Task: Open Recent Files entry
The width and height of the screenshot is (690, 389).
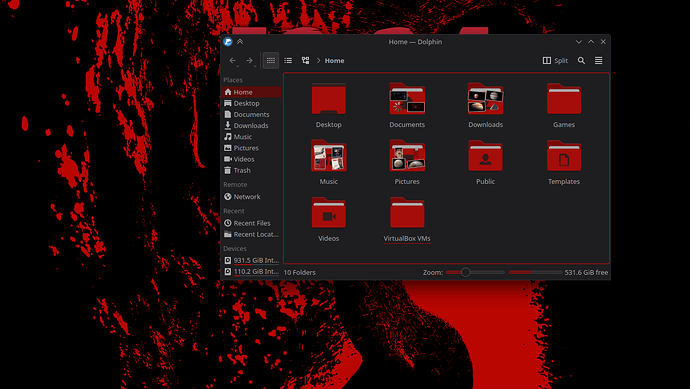Action: click(x=251, y=223)
